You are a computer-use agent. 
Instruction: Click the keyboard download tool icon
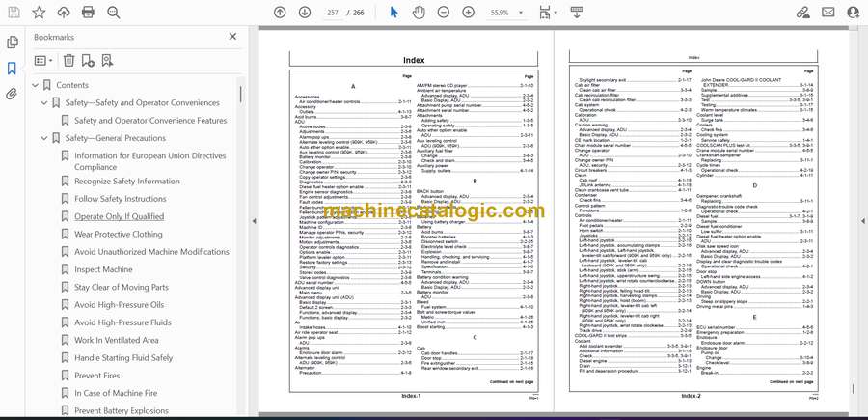(x=577, y=13)
